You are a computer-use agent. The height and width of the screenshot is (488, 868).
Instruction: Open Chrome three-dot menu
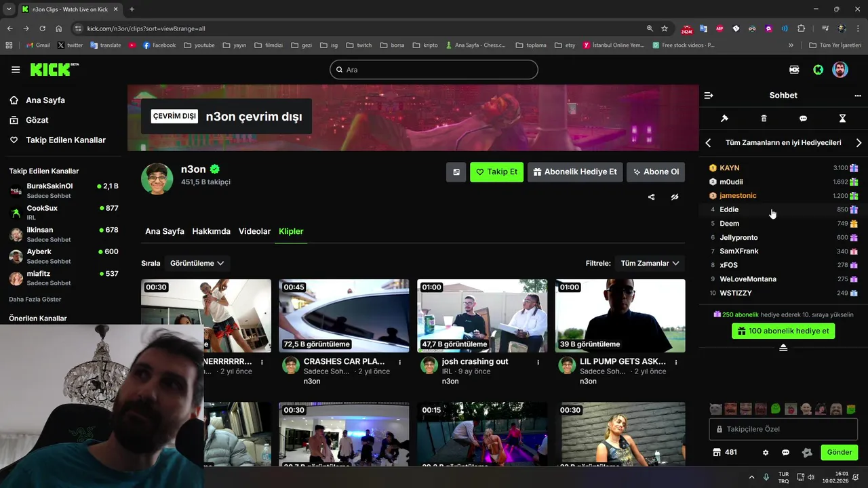pos(858,28)
